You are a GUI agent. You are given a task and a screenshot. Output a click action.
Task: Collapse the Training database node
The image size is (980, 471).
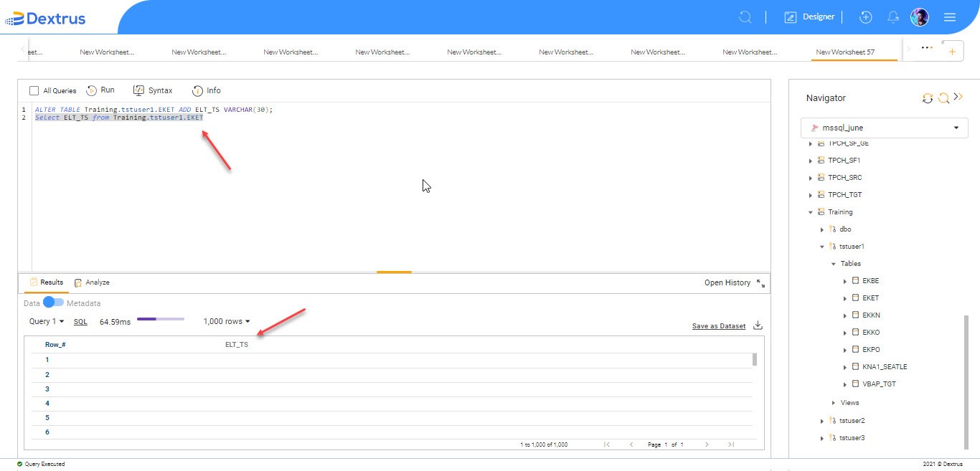coord(811,212)
